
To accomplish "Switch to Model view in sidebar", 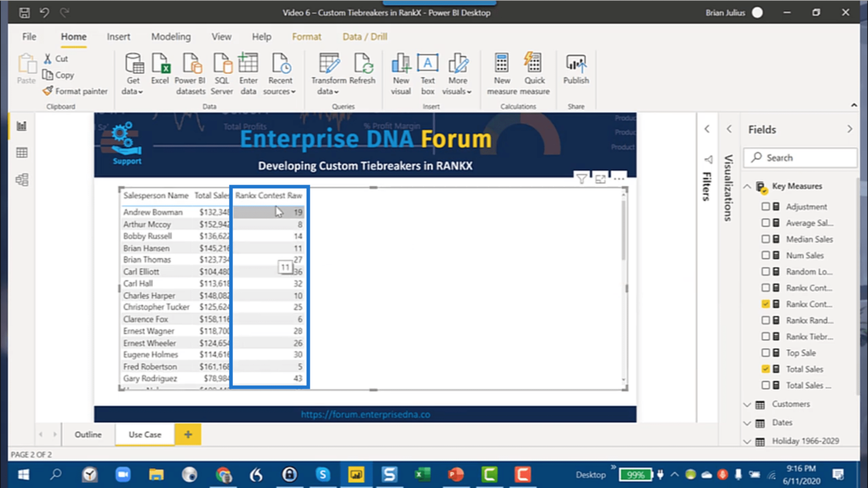I will pos(22,180).
